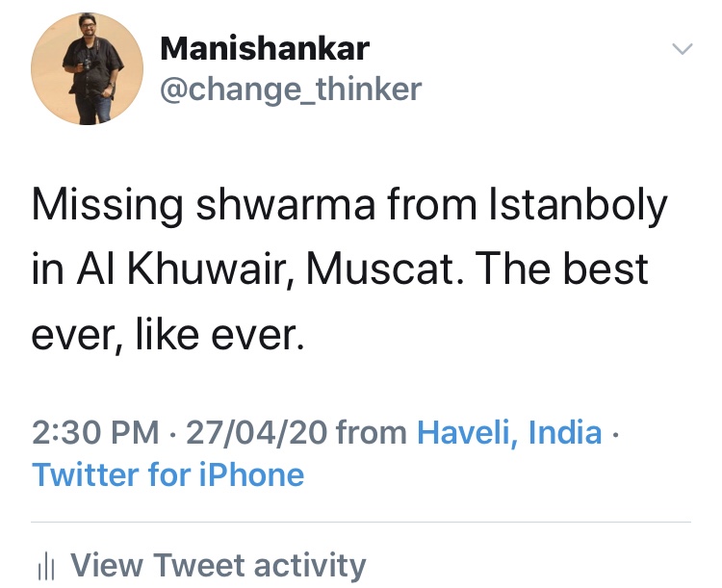The height and width of the screenshot is (588, 722).
Task: Click the 2:30 PM timestamp
Action: (x=94, y=432)
